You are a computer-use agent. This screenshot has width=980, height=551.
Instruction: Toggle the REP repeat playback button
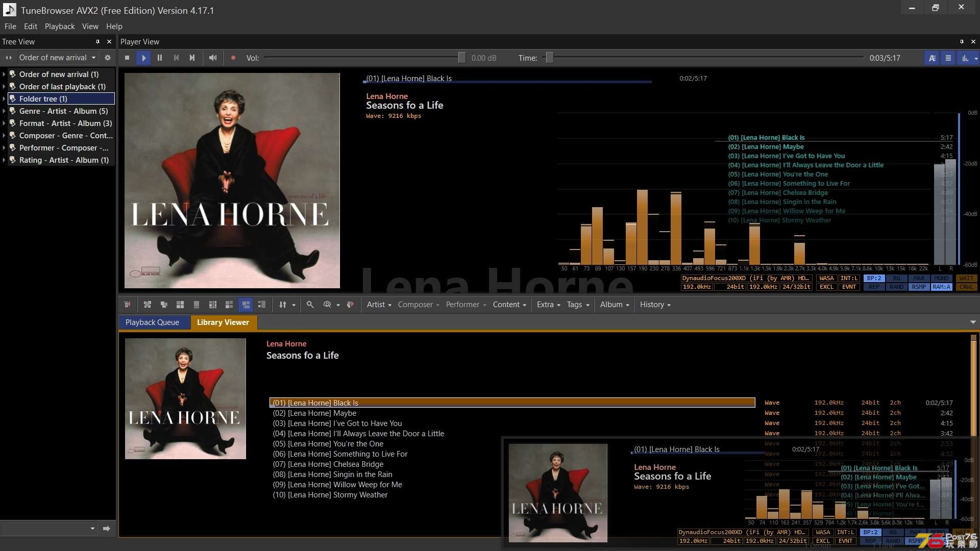point(872,288)
